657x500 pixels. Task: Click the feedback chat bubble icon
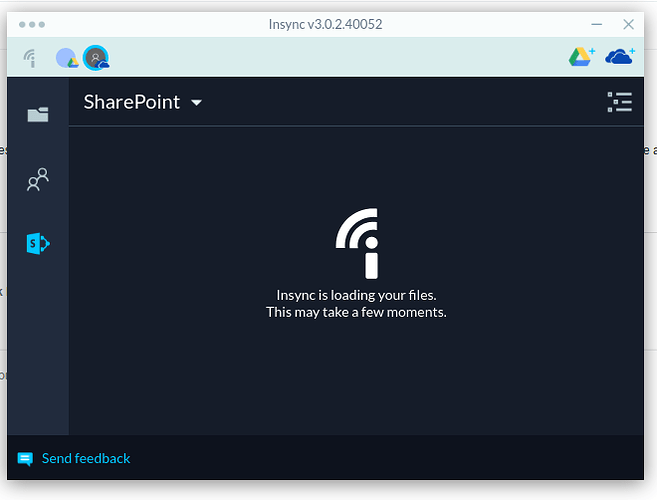[25, 459]
